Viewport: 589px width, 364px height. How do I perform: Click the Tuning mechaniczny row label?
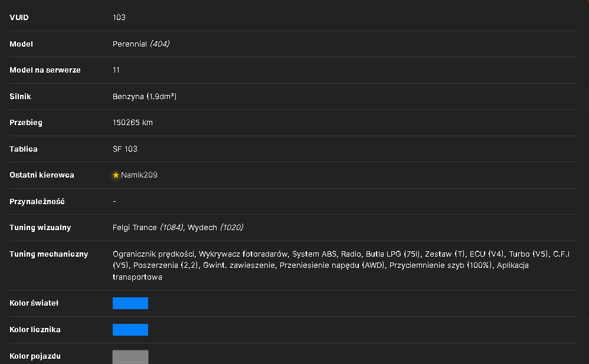49,254
